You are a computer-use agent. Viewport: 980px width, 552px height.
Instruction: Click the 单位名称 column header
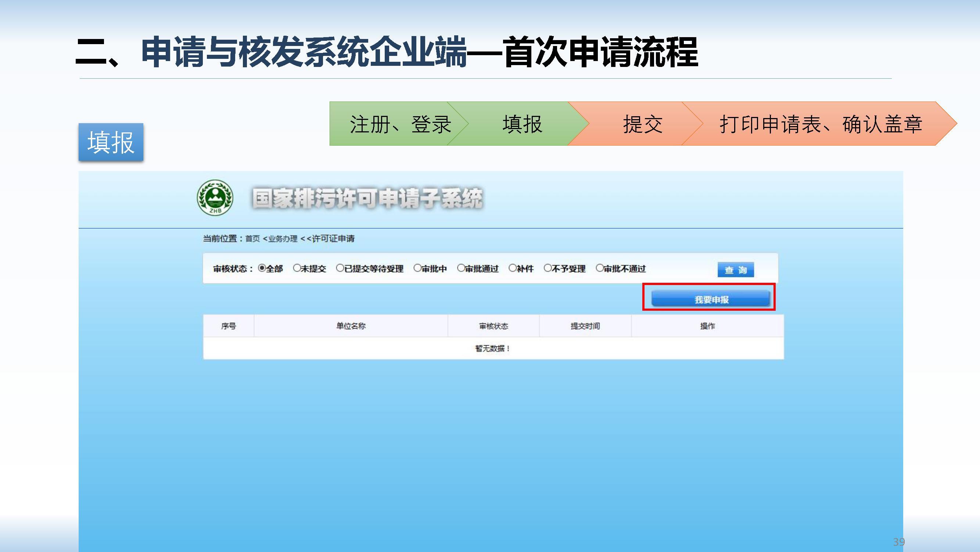(351, 326)
